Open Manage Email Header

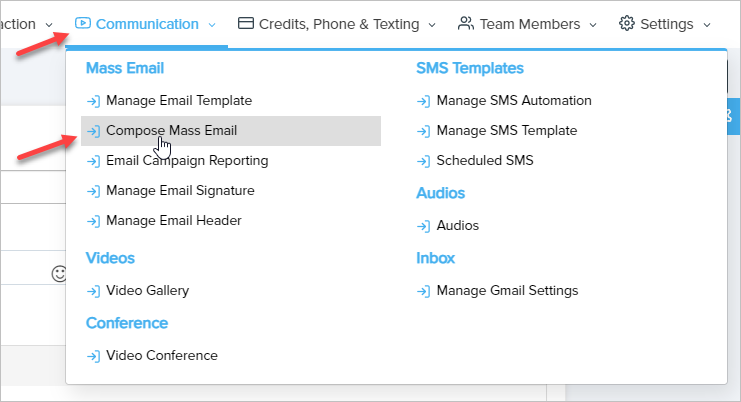173,220
